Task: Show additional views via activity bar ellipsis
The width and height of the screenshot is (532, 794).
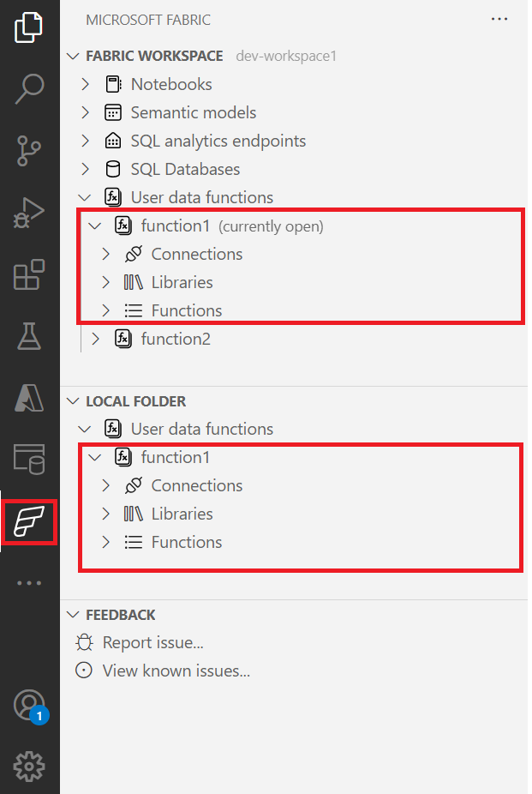Action: tap(29, 583)
